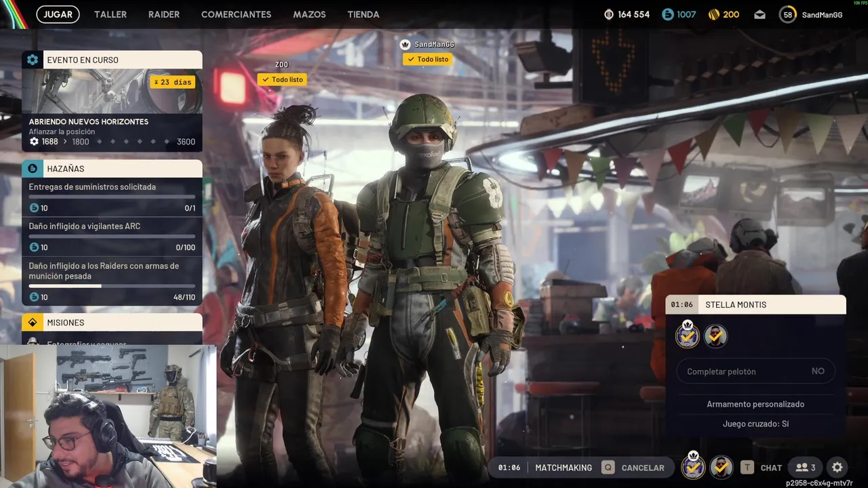Click the event progress gear icon beside 1688
Image resolution: width=868 pixels, height=488 pixels.
pos(34,142)
